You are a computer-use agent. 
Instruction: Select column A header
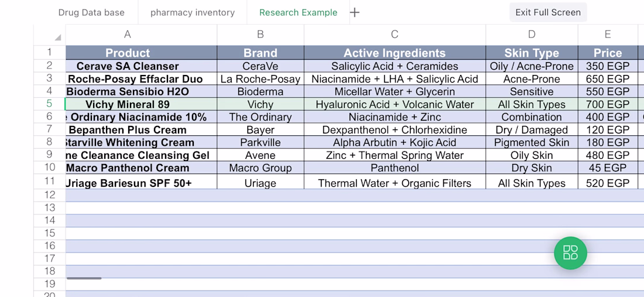(x=141, y=35)
